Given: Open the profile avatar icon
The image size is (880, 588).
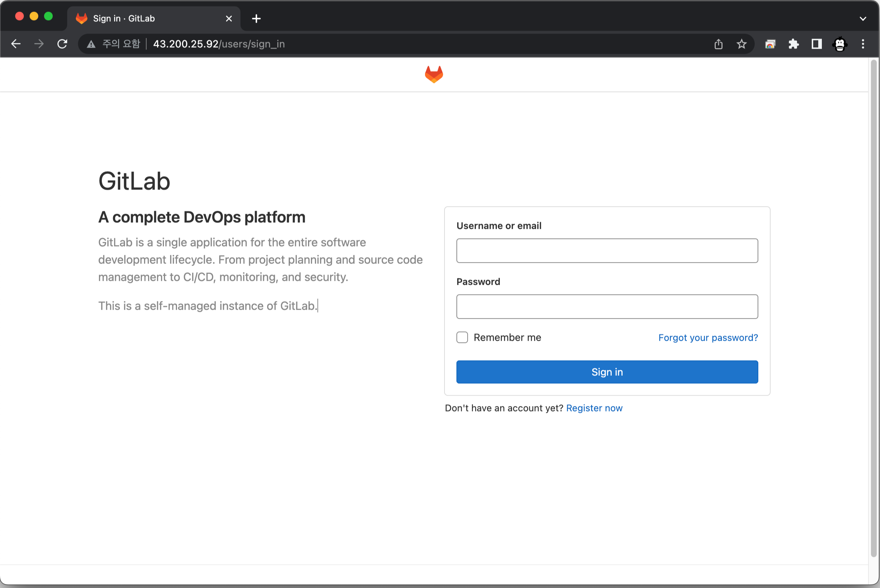Looking at the screenshot, I should tap(840, 44).
